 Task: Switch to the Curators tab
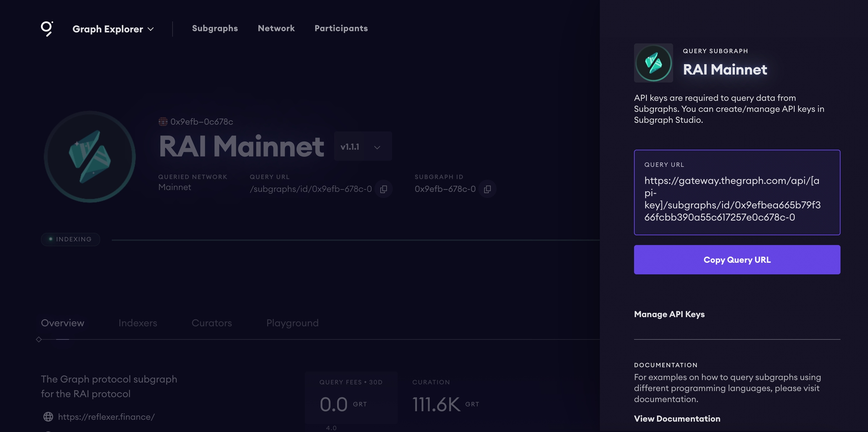click(211, 323)
